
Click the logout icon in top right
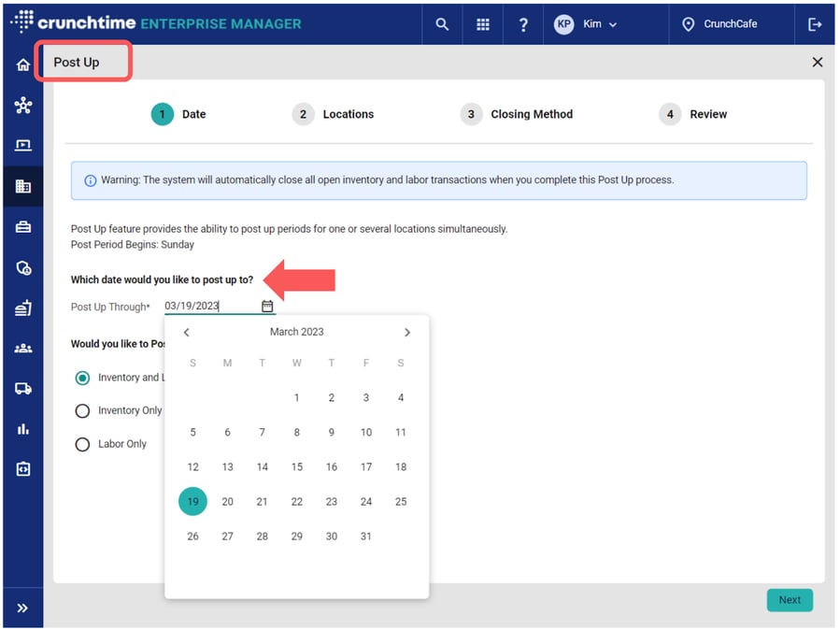(815, 24)
